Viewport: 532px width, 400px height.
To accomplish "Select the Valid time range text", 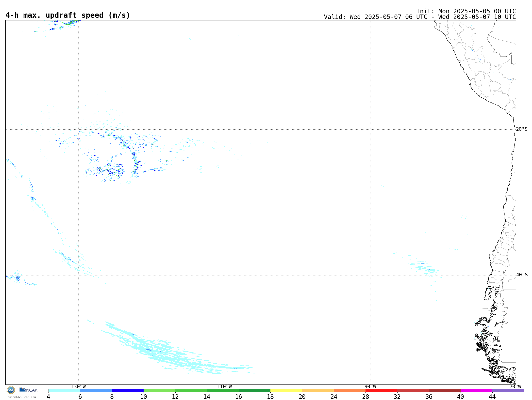I will click(x=420, y=17).
